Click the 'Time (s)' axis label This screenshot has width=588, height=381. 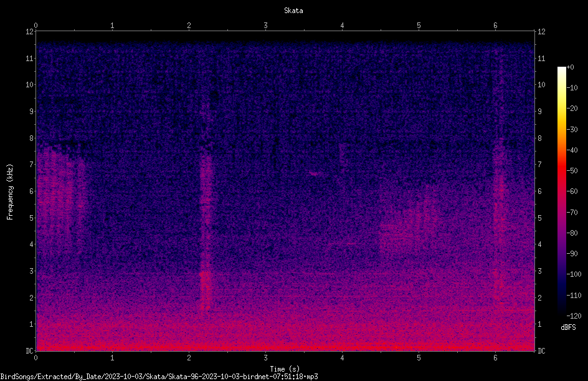(285, 369)
